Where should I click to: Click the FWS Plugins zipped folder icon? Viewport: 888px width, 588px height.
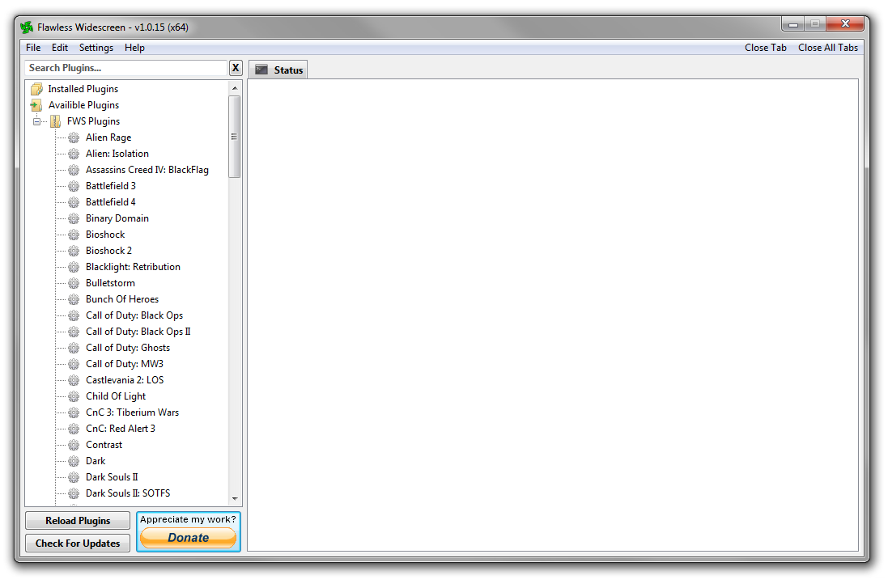[56, 121]
